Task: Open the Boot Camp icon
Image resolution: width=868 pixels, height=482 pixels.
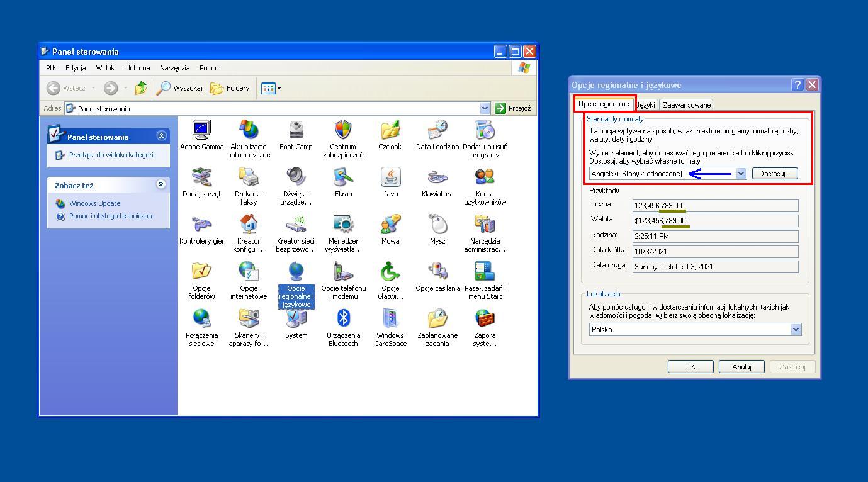Action: 296,130
